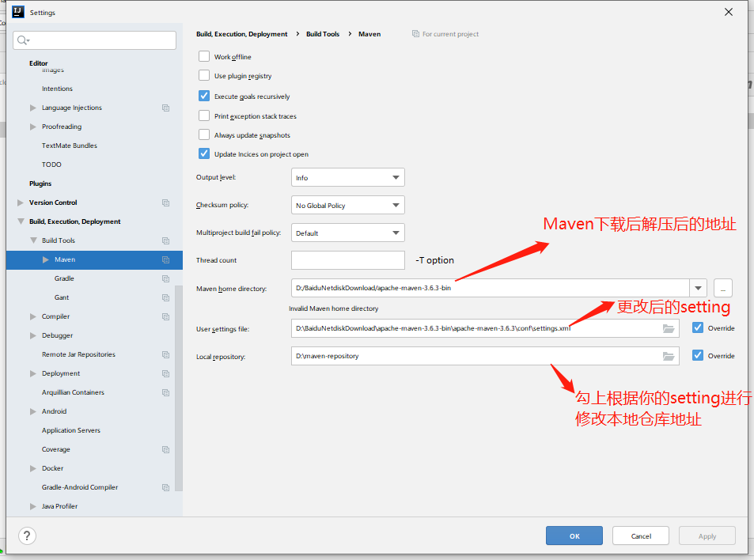Click Build Tools in breadcrumb
The height and width of the screenshot is (560, 754).
pyautogui.click(x=323, y=34)
